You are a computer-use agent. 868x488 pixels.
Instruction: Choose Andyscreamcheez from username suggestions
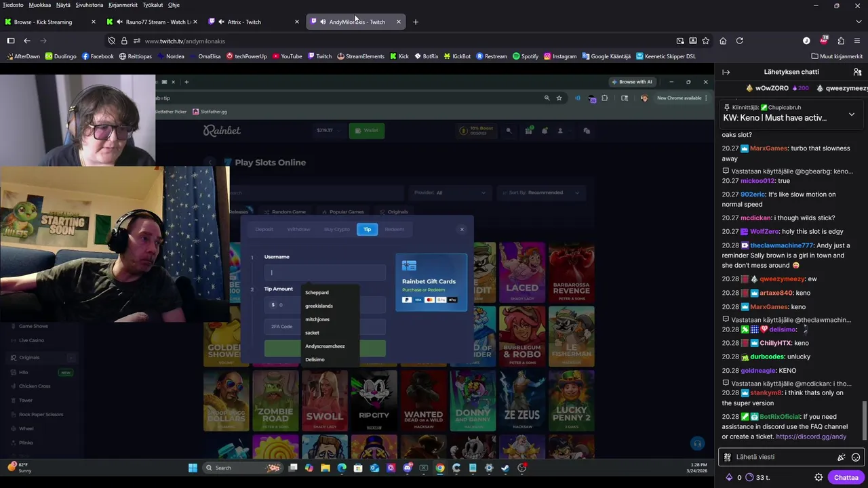tap(325, 346)
